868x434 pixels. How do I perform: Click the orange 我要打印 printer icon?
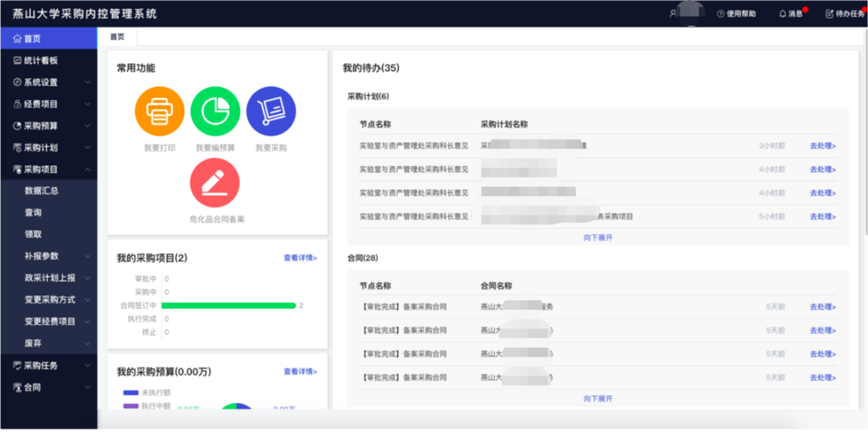tap(159, 112)
